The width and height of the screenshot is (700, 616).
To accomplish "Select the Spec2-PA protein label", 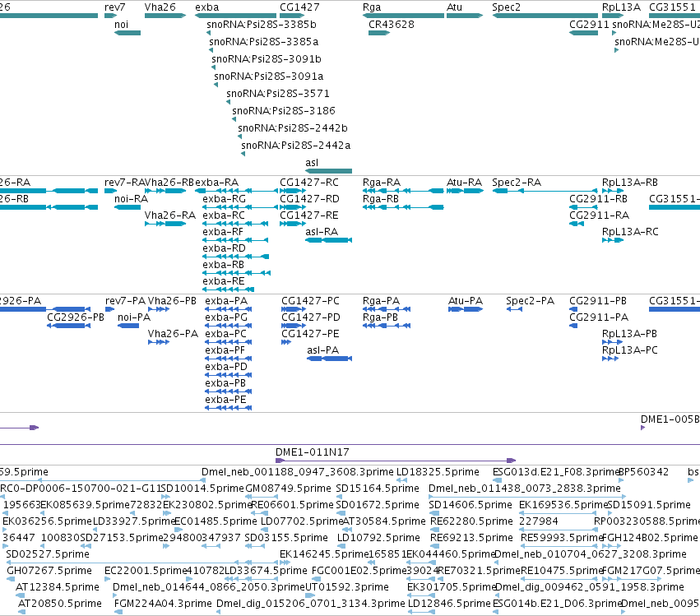I will click(530, 301).
